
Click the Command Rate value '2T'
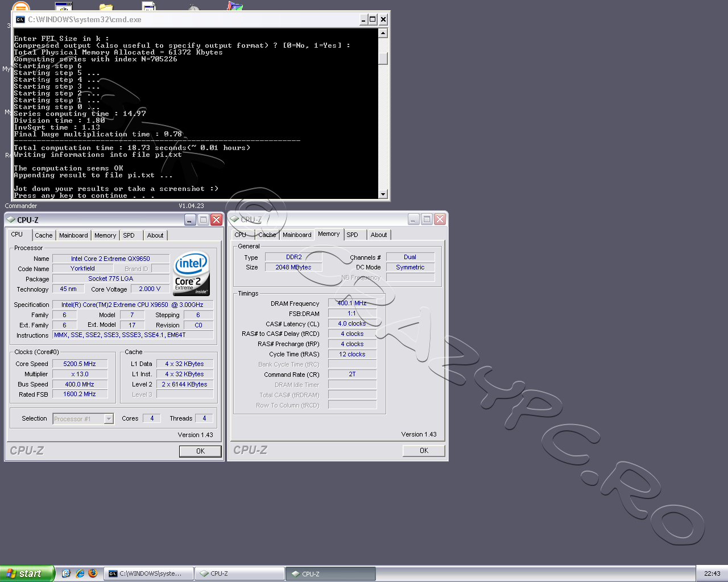point(352,374)
